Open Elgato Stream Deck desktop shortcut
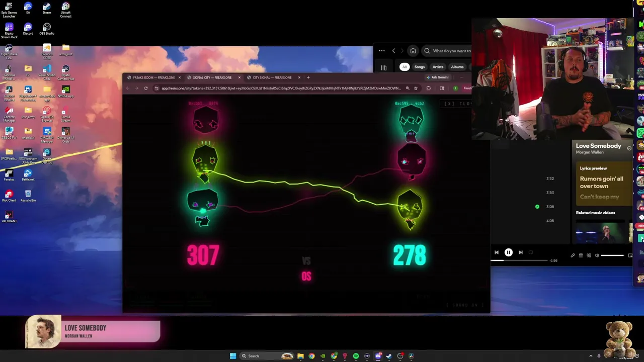This screenshot has width=644, height=362. [x=9, y=31]
